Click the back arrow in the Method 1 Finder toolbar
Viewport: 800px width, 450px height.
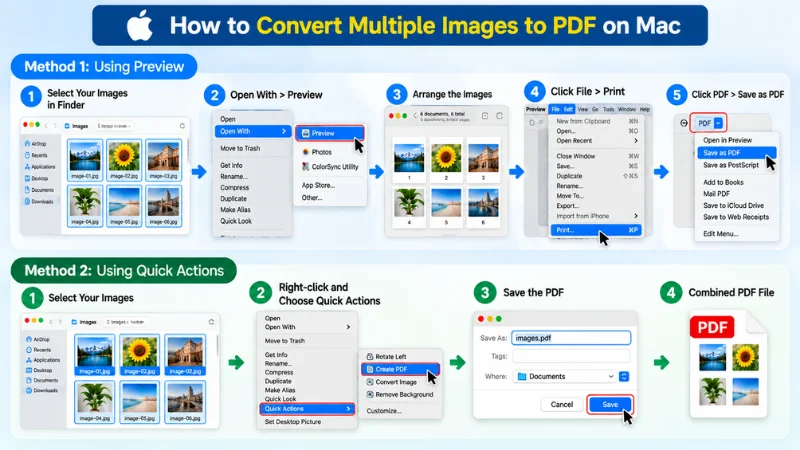coord(46,126)
